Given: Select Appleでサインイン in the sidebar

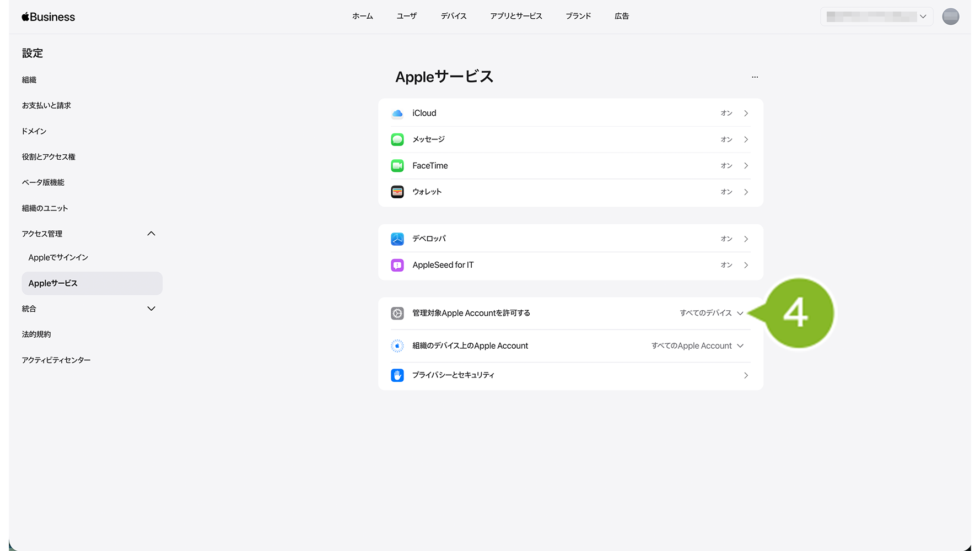Looking at the screenshot, I should click(x=58, y=257).
